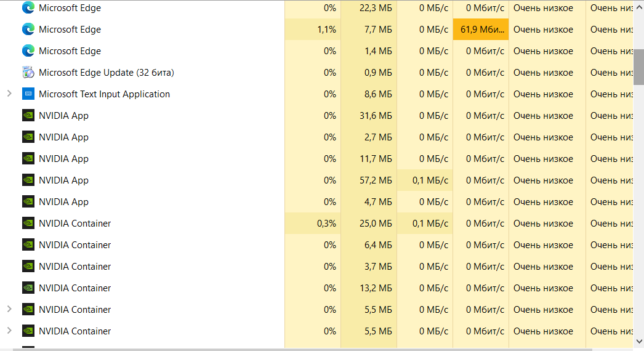
Task: Click the Edge icon of the 22,3 МБ process
Action: [x=28, y=8]
